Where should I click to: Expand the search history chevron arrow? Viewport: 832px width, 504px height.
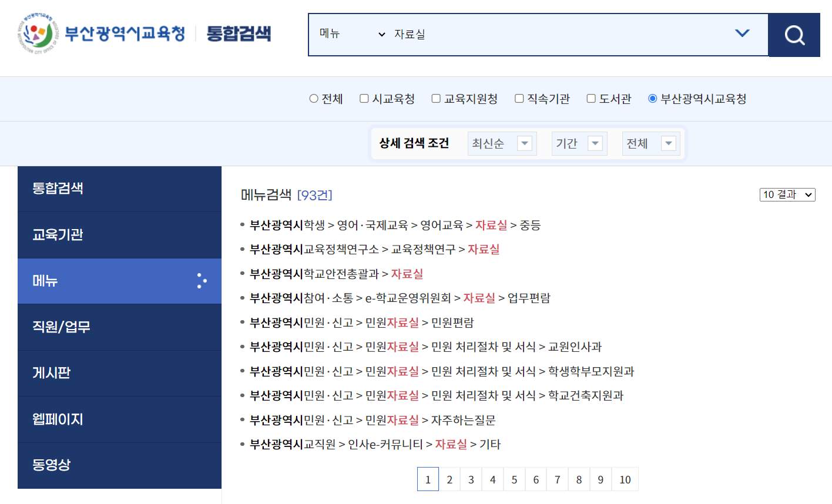[x=742, y=33]
